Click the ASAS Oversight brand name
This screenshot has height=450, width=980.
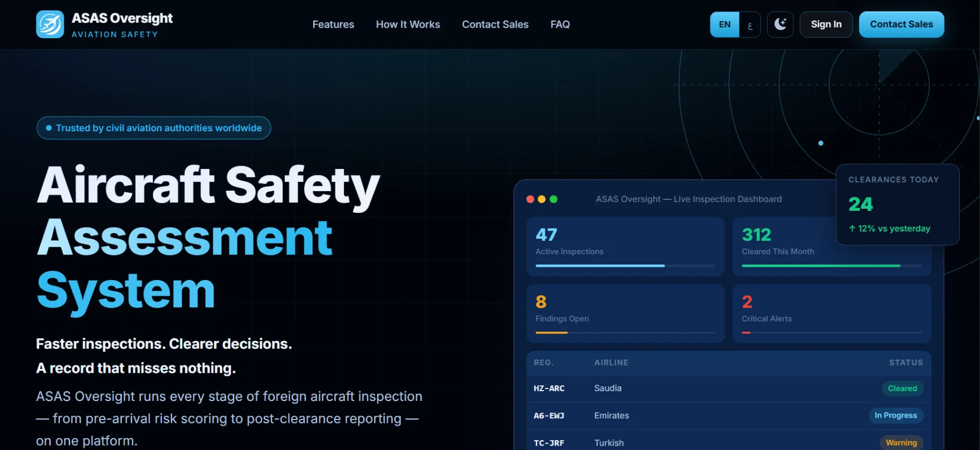pyautogui.click(x=122, y=18)
